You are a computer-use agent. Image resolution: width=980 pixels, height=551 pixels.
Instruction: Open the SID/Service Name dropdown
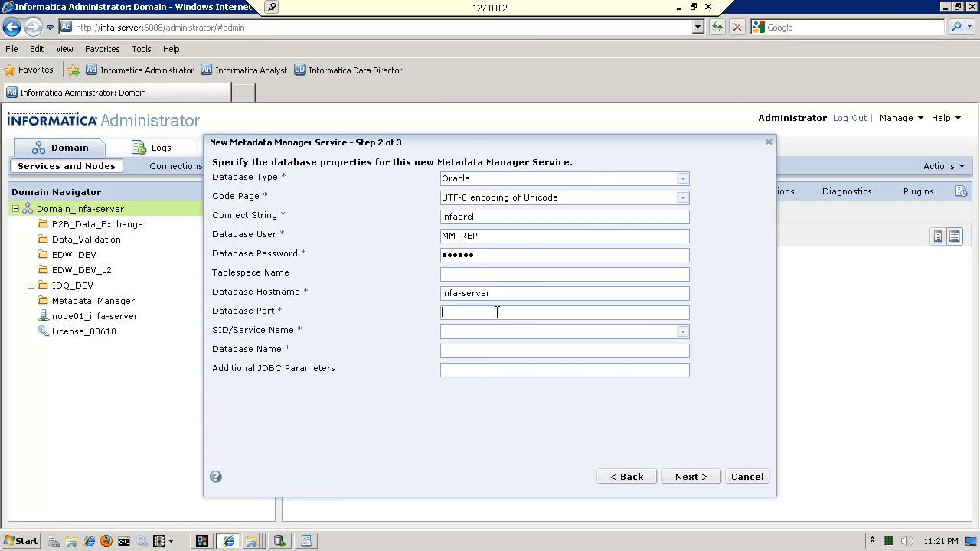682,331
